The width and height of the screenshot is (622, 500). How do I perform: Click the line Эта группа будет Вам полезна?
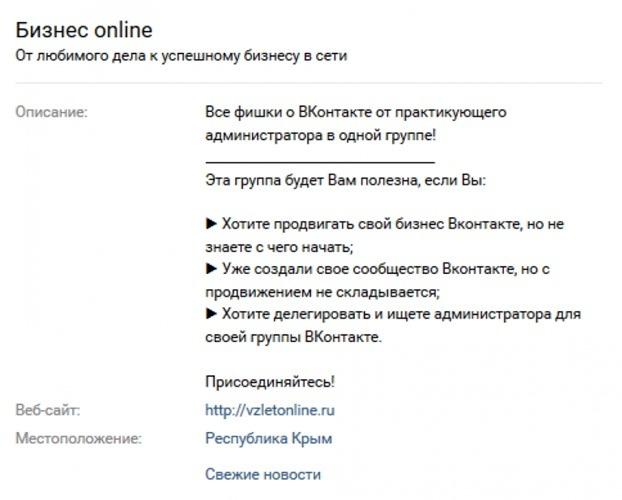click(346, 181)
